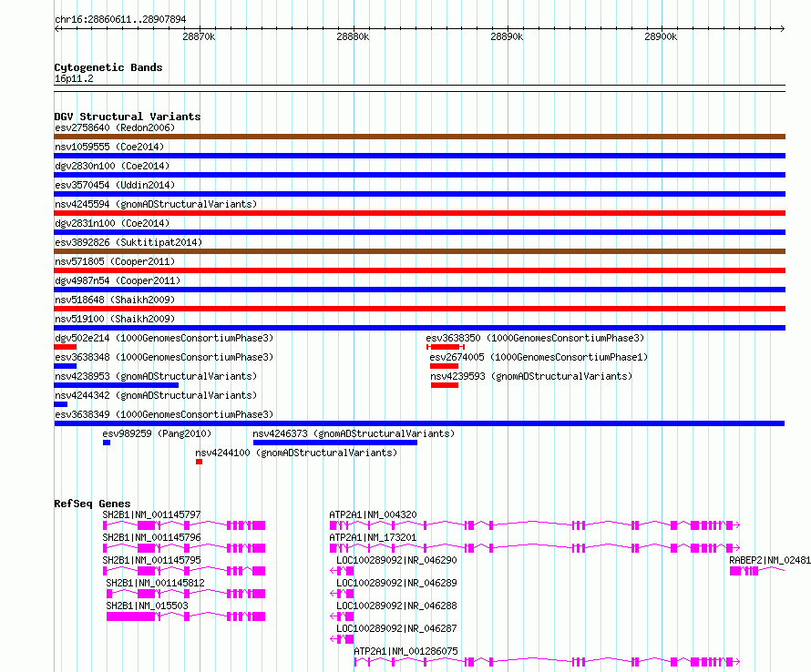Viewport: 811px width, 672px height.
Task: Click the chr16:28860611..28907894 coordinate label
Action: point(120,19)
